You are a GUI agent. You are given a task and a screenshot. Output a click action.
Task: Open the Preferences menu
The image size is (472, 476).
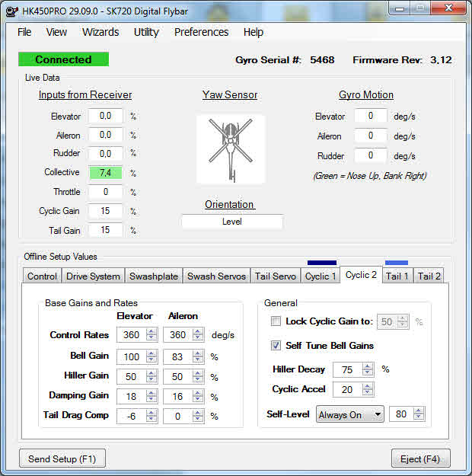pos(201,32)
